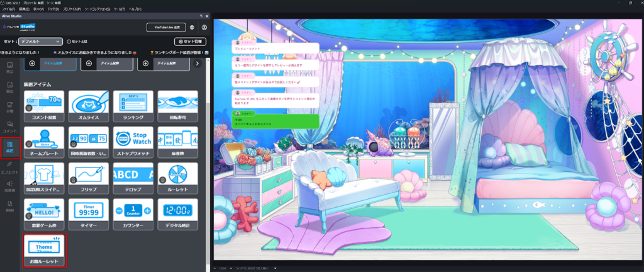Click the globe language icon

(x=192, y=28)
